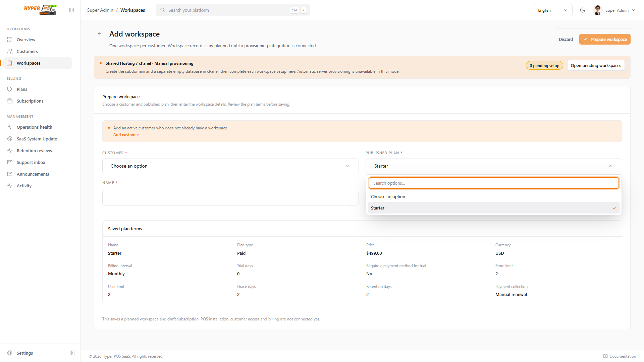Click the Documentation book icon
This screenshot has height=362, width=644.
(x=605, y=356)
